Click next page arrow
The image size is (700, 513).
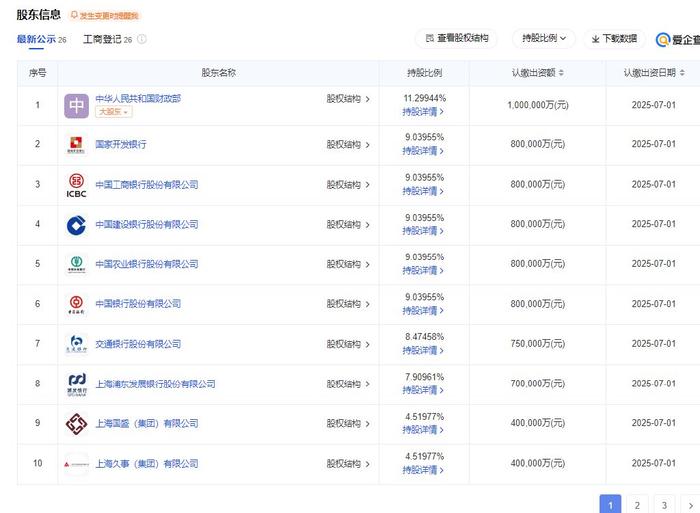[x=691, y=505]
